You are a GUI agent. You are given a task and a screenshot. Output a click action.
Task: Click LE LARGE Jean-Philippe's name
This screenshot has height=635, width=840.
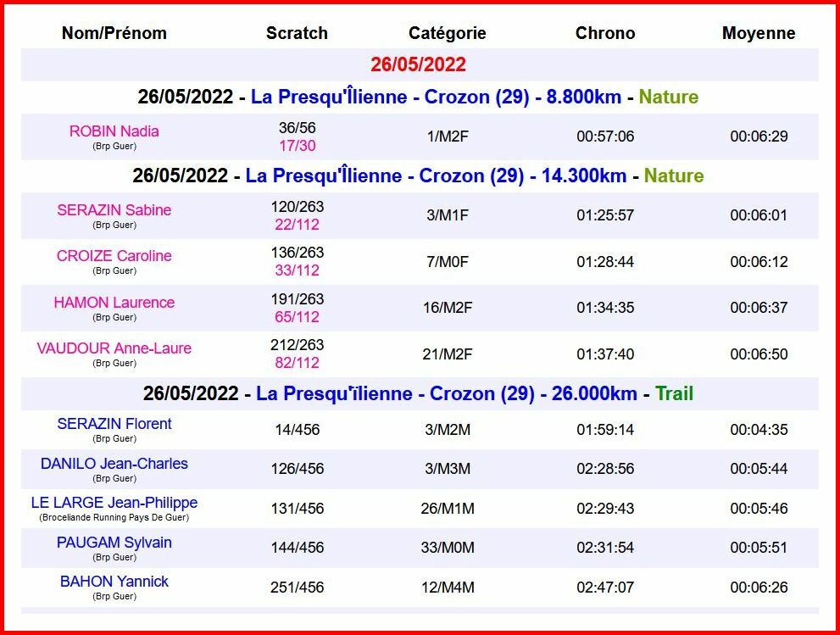coord(114,503)
